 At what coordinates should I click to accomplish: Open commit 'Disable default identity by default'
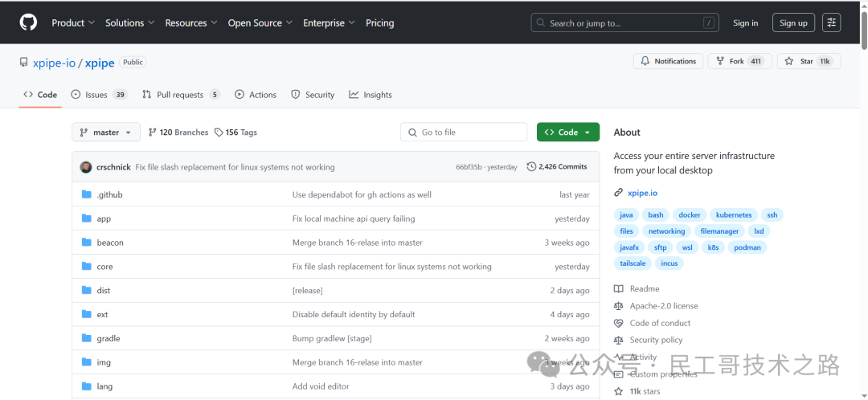354,314
